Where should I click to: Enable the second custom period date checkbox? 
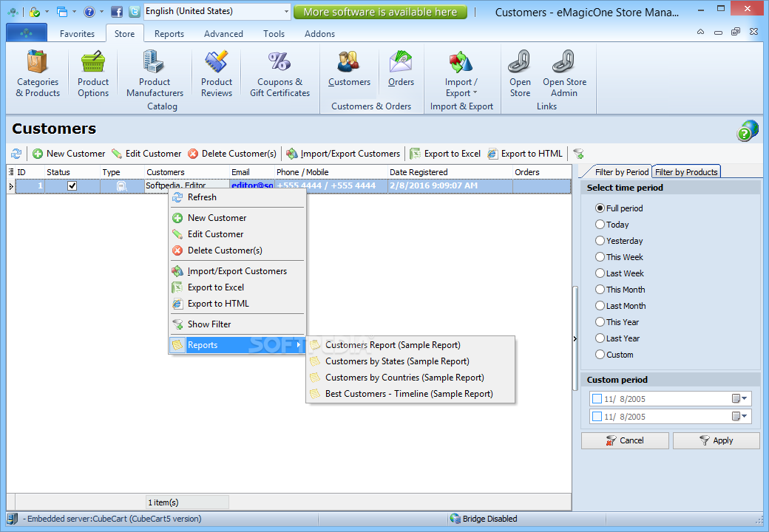click(x=597, y=417)
